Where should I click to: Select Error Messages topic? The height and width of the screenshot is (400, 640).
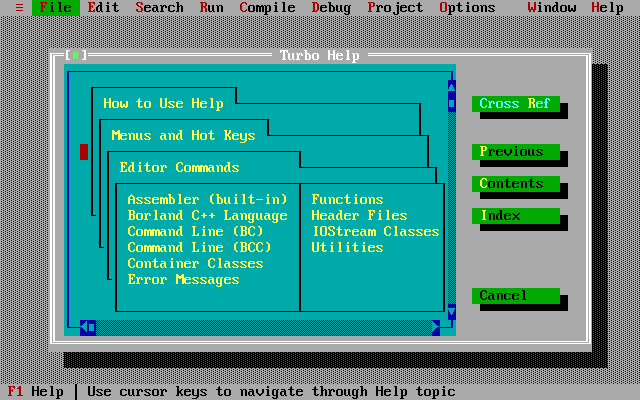click(x=183, y=280)
